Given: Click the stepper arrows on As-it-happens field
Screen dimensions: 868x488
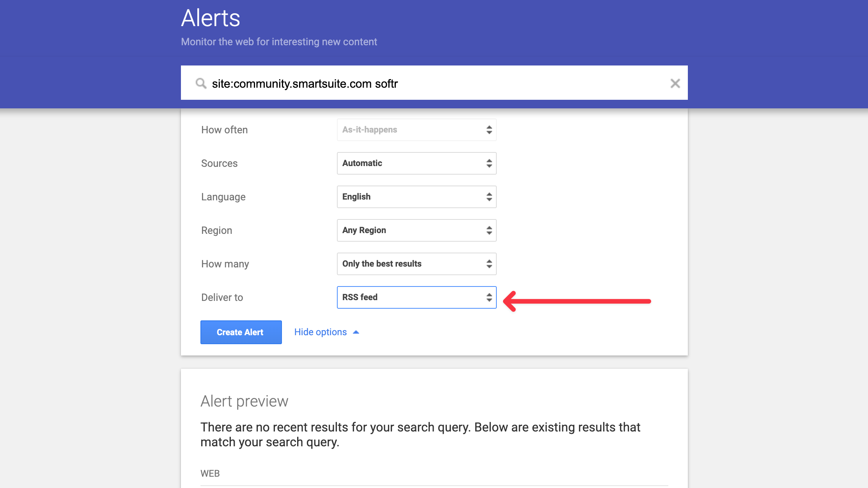Looking at the screenshot, I should (x=489, y=130).
